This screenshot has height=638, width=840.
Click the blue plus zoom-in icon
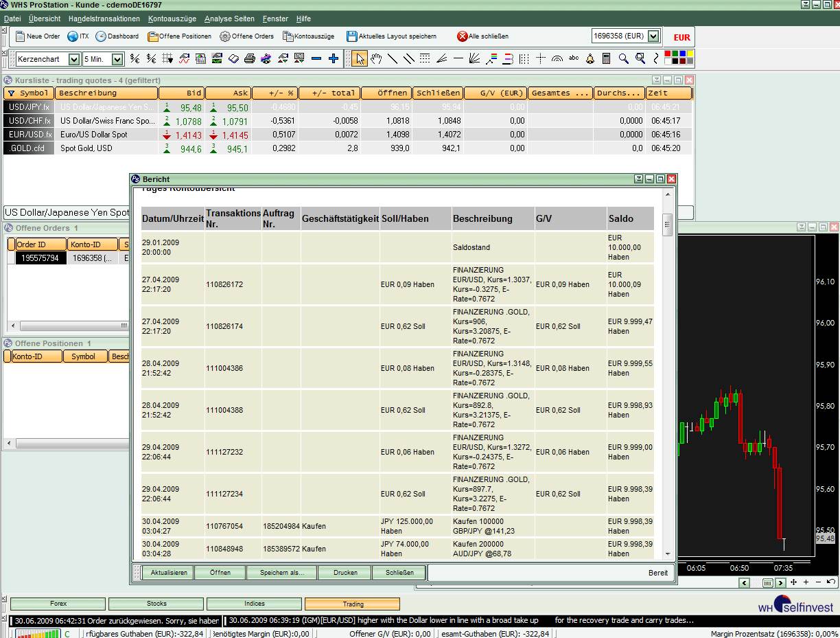pos(334,59)
